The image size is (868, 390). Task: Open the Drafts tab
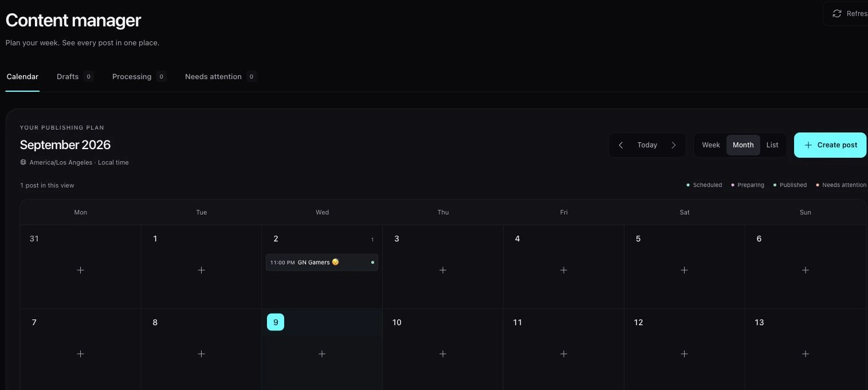pyautogui.click(x=74, y=76)
